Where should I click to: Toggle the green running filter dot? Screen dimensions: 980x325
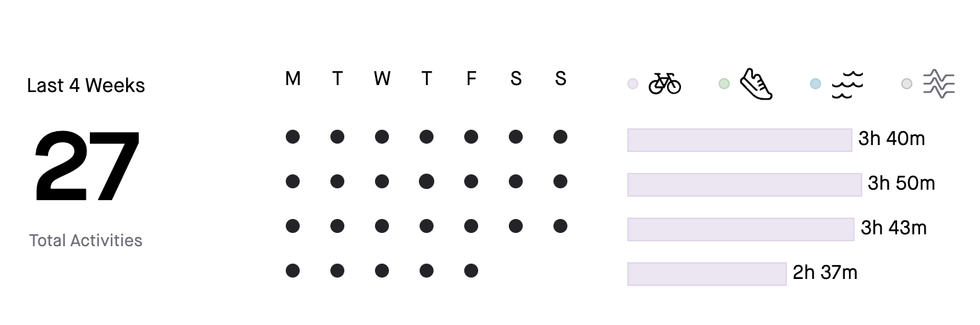tap(724, 84)
